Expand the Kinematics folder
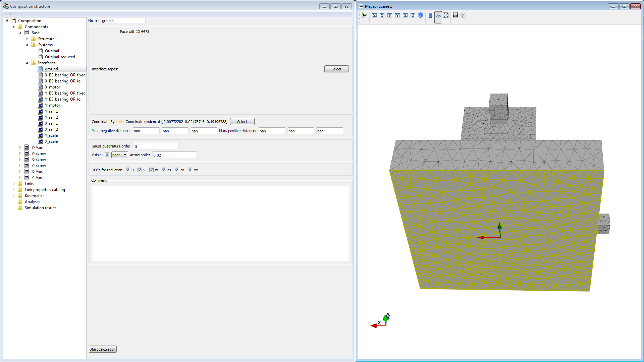Screen dimensions: 644x362 [13, 196]
